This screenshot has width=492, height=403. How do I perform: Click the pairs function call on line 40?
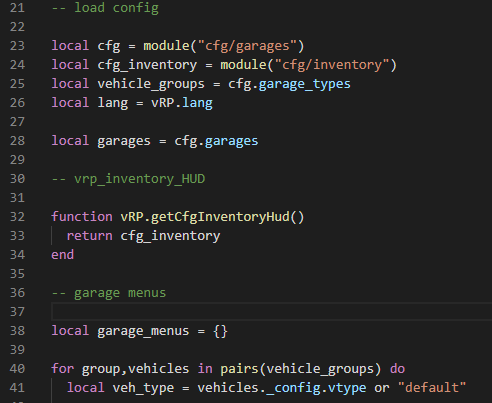239,369
